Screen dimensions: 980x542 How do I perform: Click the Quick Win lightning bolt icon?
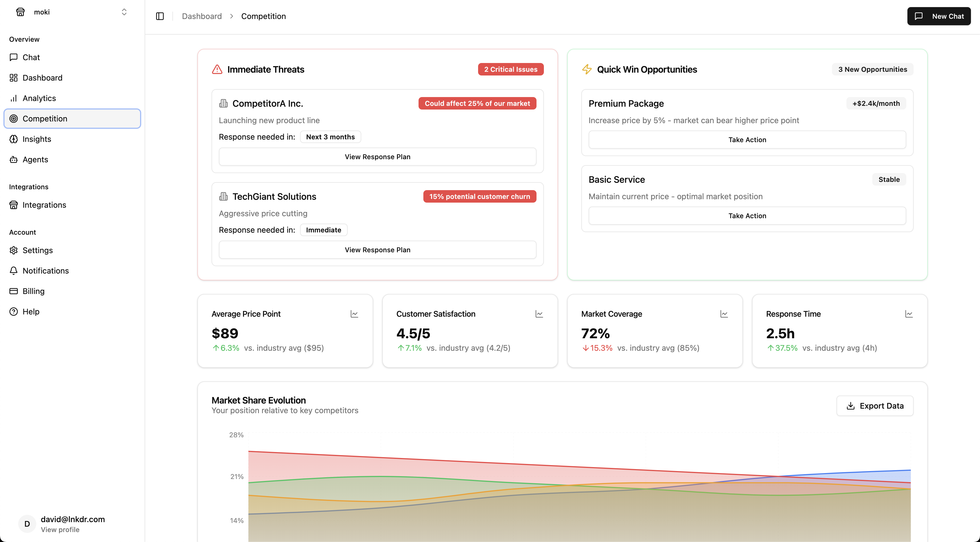(587, 69)
